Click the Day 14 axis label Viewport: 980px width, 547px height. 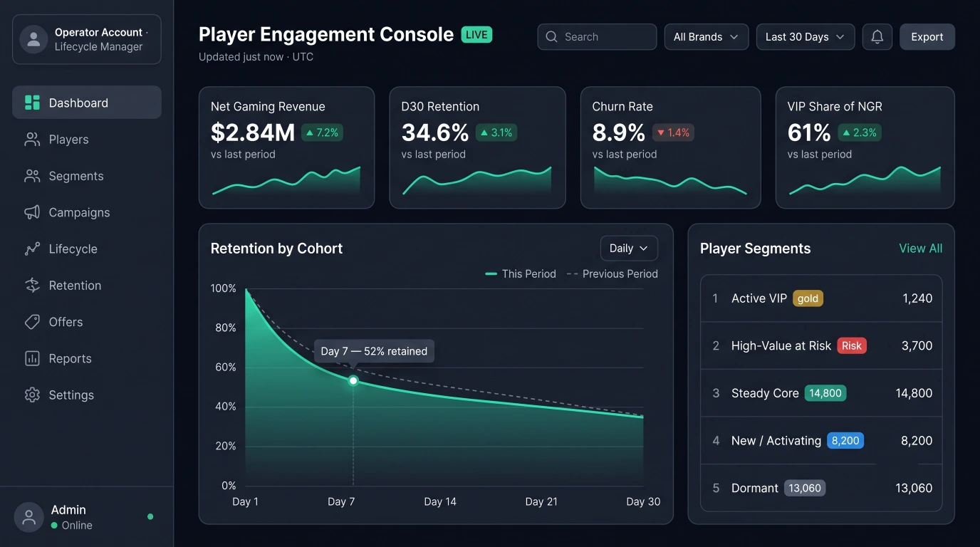[440, 501]
